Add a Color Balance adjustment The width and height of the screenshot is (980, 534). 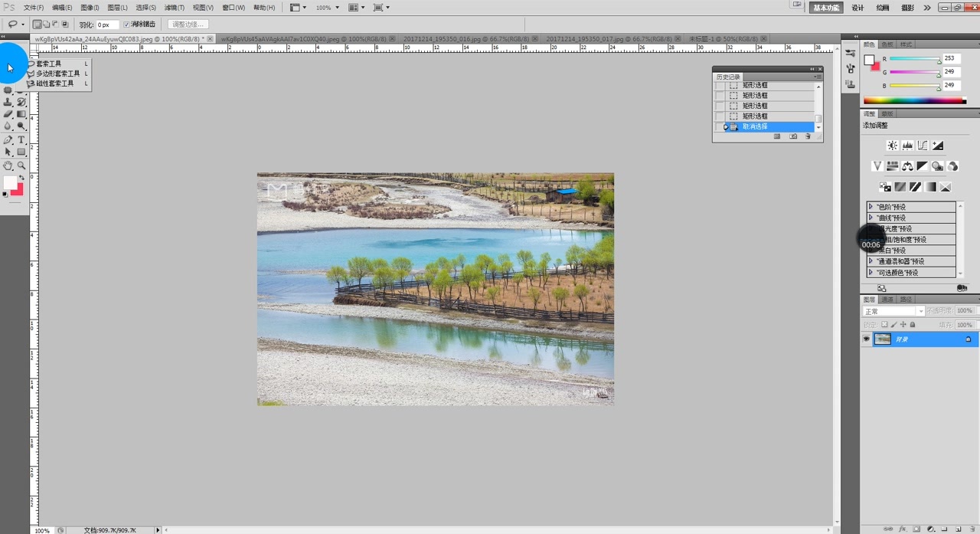907,166
